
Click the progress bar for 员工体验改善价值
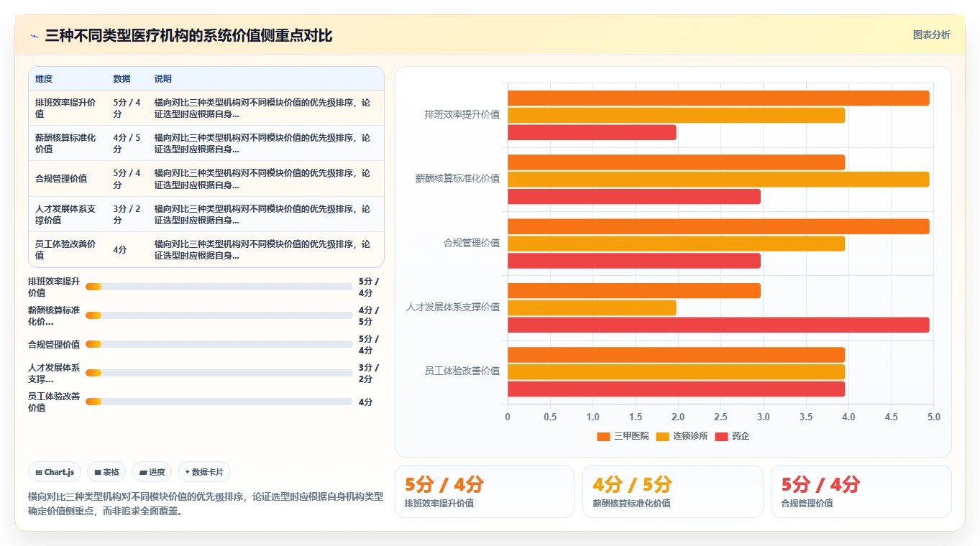pyautogui.click(x=219, y=402)
